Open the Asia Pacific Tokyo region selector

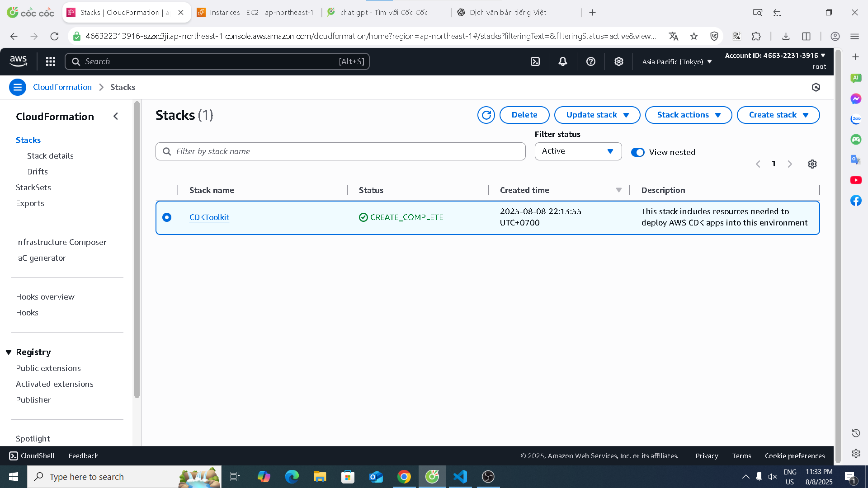(676, 61)
